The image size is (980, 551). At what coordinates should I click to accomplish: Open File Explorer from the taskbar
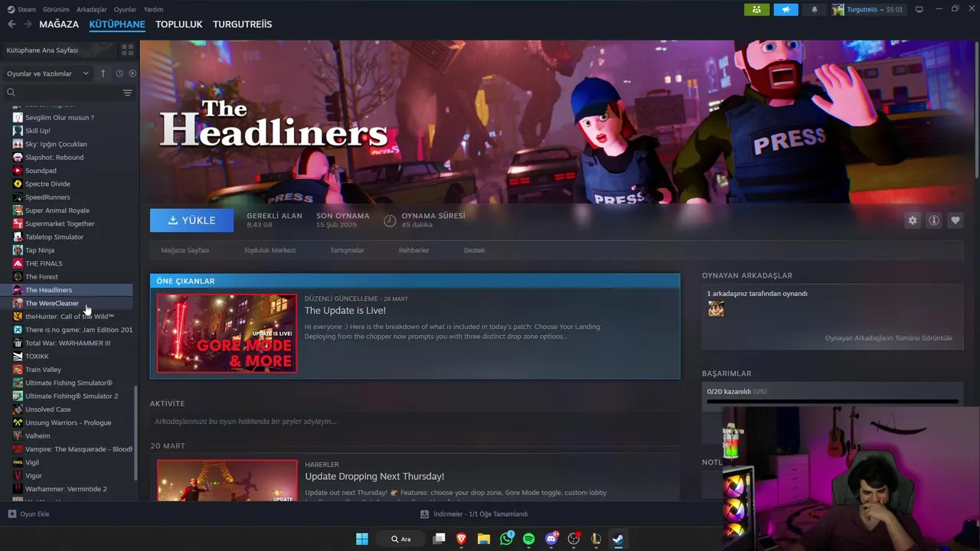coord(484,539)
